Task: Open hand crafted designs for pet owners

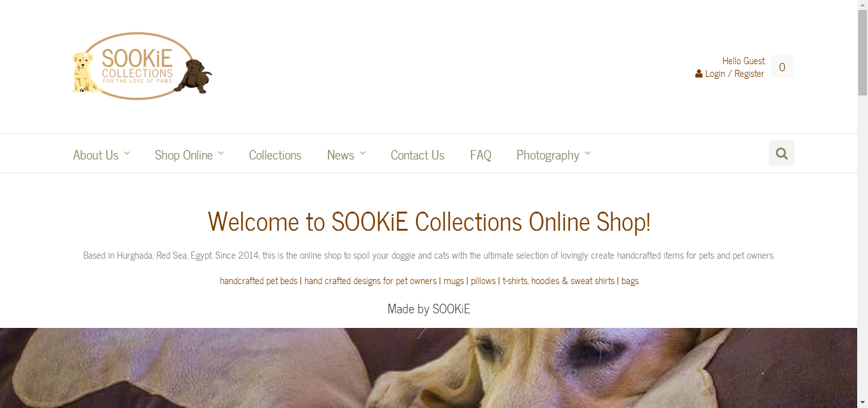Action: pos(370,280)
